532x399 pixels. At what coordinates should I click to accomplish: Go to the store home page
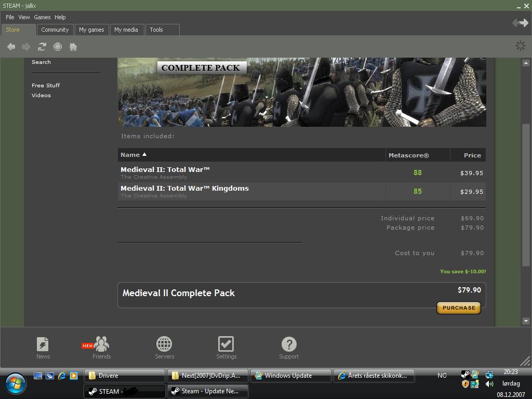pyautogui.click(x=73, y=47)
